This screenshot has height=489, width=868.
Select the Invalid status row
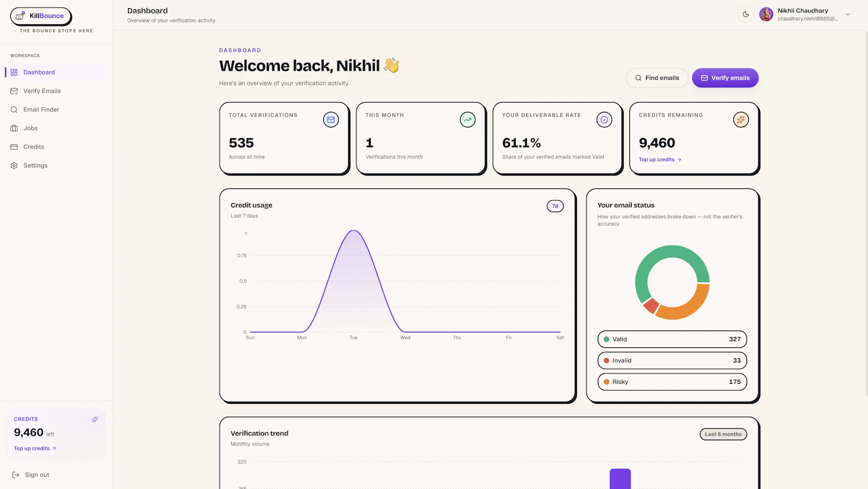coord(672,360)
